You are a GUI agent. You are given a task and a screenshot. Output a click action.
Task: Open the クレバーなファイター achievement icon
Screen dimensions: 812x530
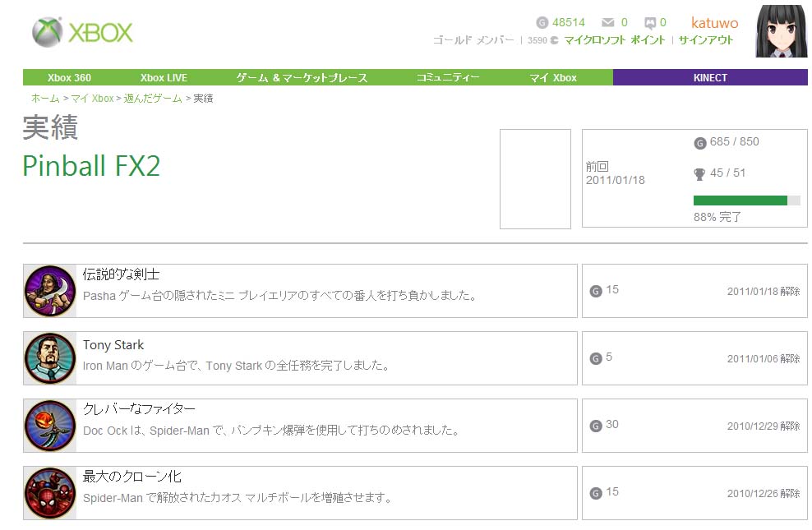[x=50, y=426]
